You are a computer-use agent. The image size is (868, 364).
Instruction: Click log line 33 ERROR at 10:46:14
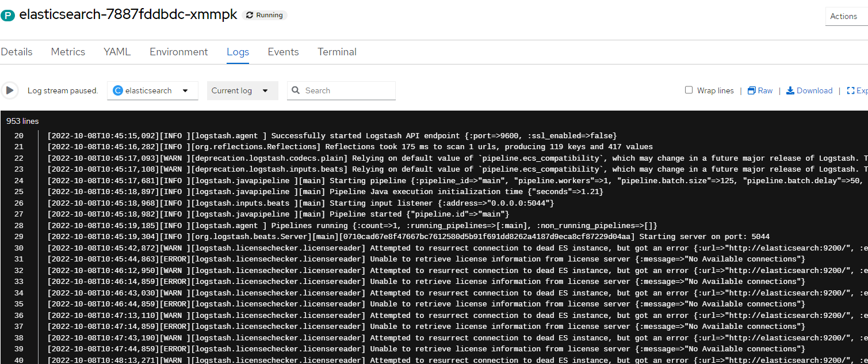(426, 282)
